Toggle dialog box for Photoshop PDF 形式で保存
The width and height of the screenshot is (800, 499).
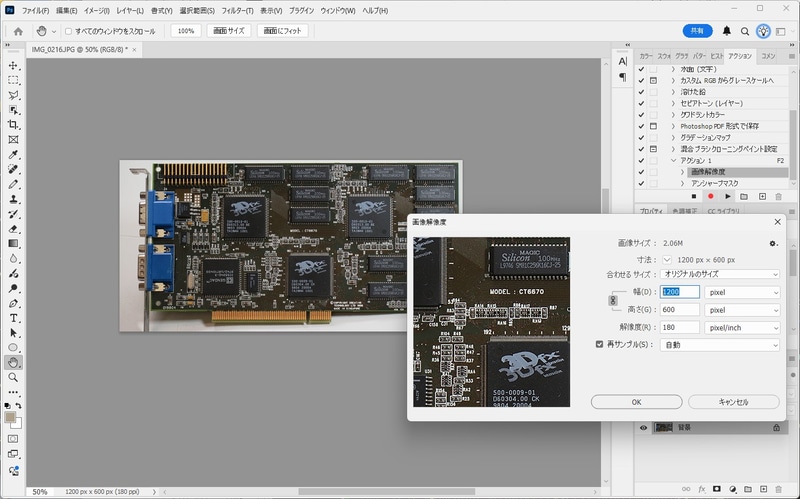click(653, 126)
